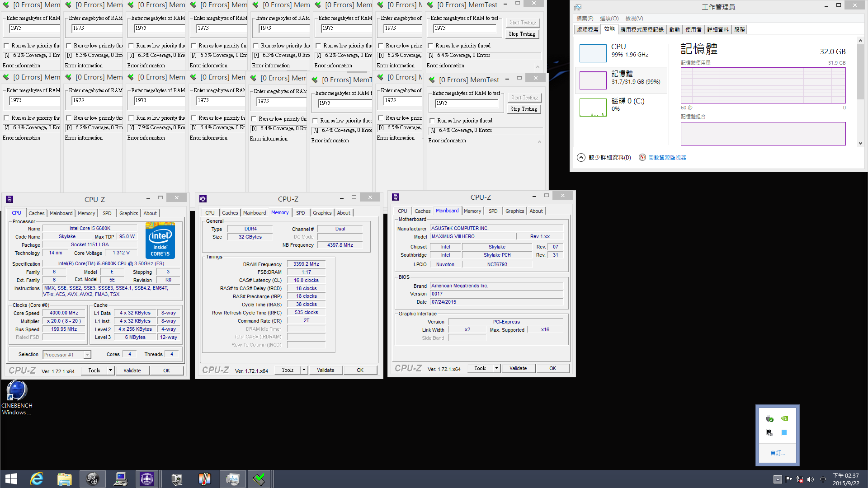Click the memory usage graph in Task Manager

tap(763, 85)
